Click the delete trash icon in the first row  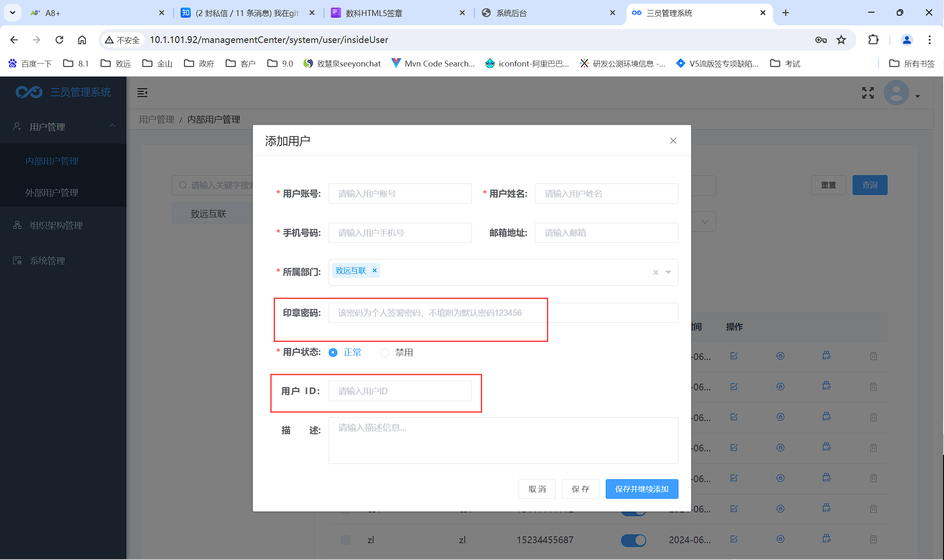[873, 356]
